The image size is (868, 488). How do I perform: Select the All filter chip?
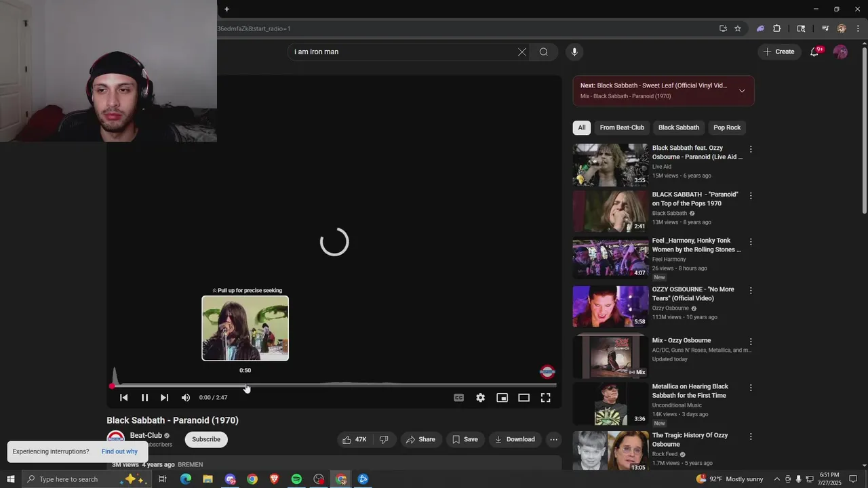pos(581,127)
